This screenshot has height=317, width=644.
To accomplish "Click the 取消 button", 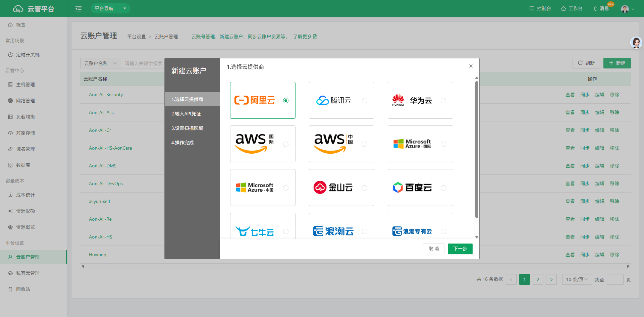I will 434,249.
